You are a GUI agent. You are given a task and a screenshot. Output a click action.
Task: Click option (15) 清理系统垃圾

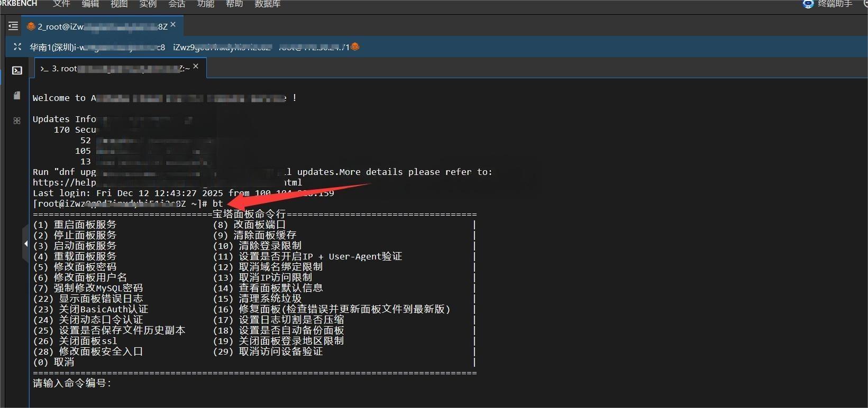click(x=257, y=299)
